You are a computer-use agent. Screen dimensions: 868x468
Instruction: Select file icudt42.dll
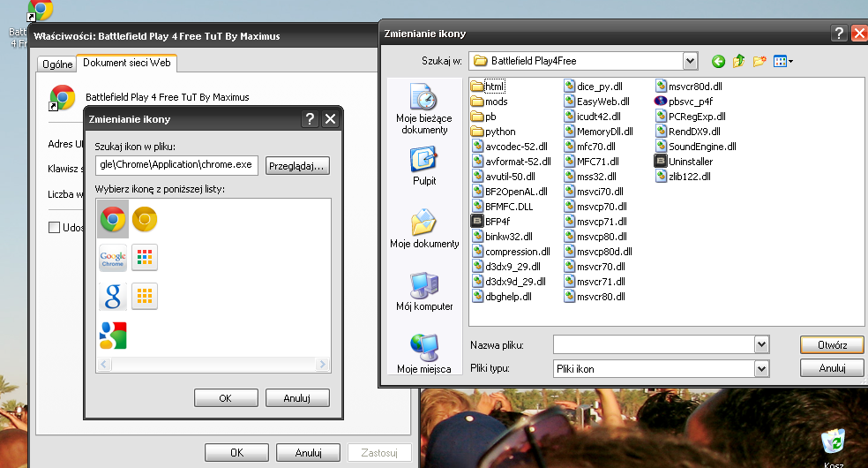tap(592, 117)
